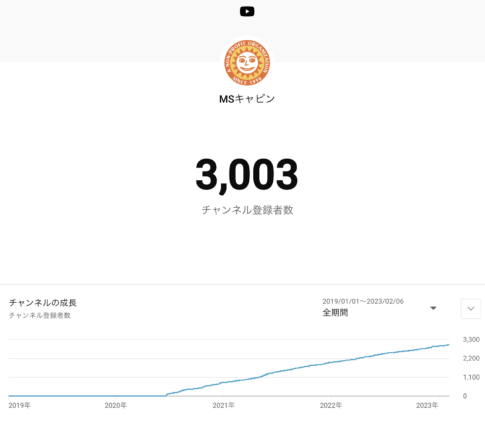This screenshot has height=422, width=485.
Task: Click the 2020年 axis label
Action: pos(116,405)
